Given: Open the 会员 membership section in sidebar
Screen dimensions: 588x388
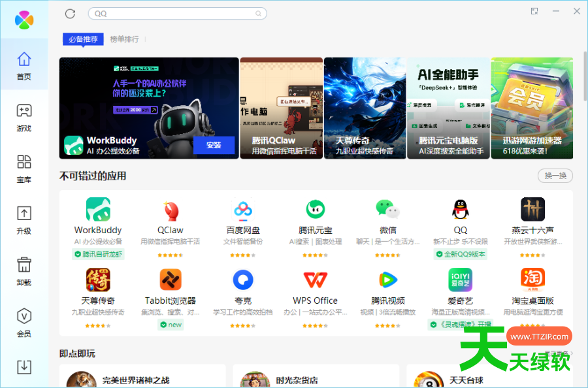Looking at the screenshot, I should pos(24,323).
